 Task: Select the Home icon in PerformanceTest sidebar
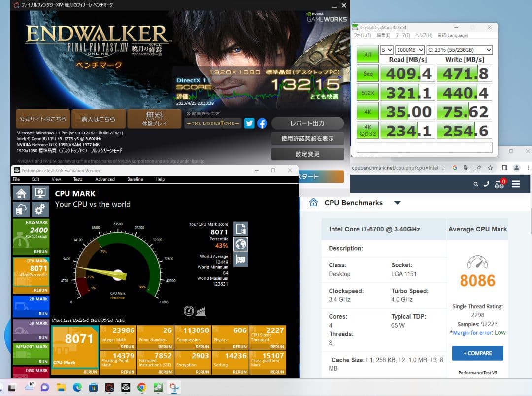[21, 193]
